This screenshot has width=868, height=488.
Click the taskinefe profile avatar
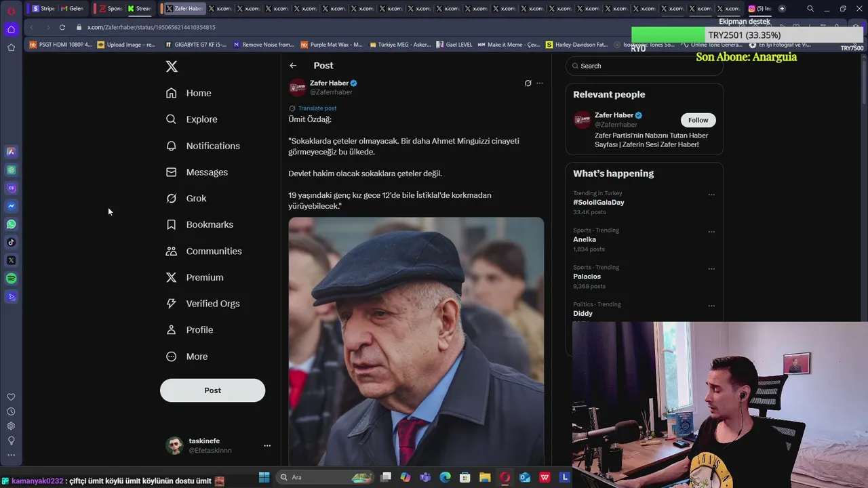point(175,445)
